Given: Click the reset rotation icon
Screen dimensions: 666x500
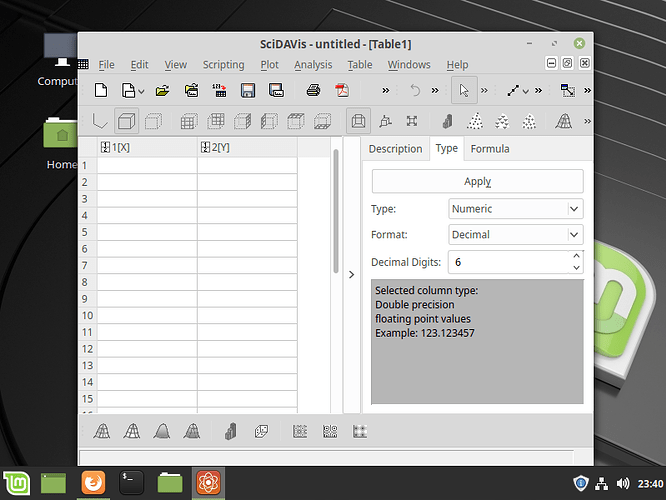Looking at the screenshot, I should (x=385, y=121).
